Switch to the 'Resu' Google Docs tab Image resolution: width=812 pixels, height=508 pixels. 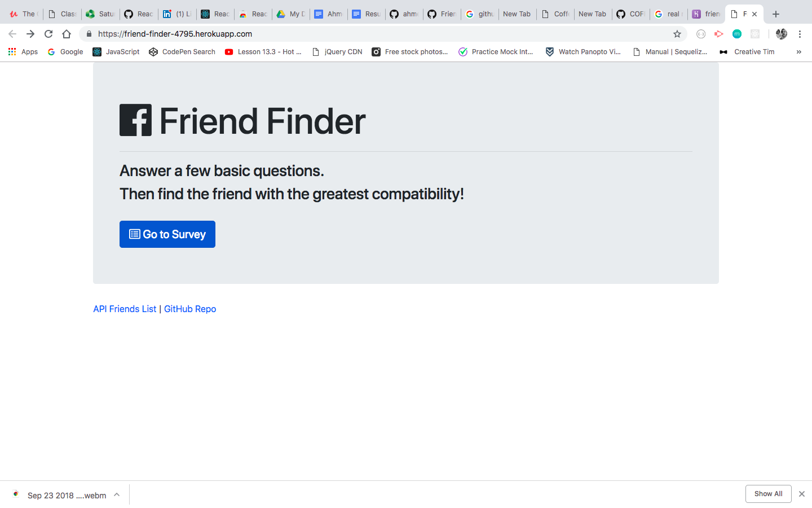tap(366, 14)
